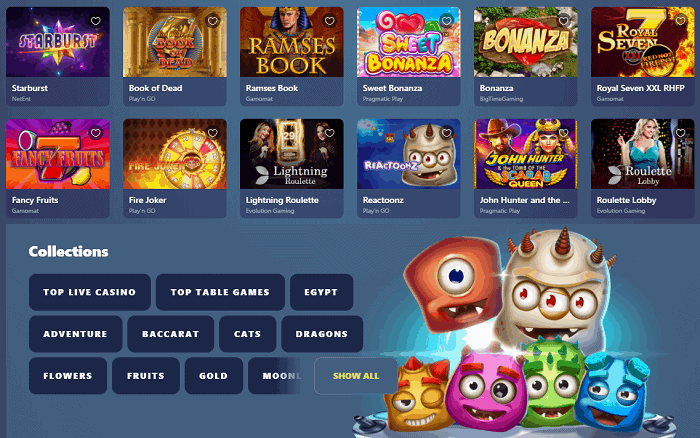Toggle favorite heart on Roulette Lobby
This screenshot has height=438, width=700.
(x=680, y=133)
